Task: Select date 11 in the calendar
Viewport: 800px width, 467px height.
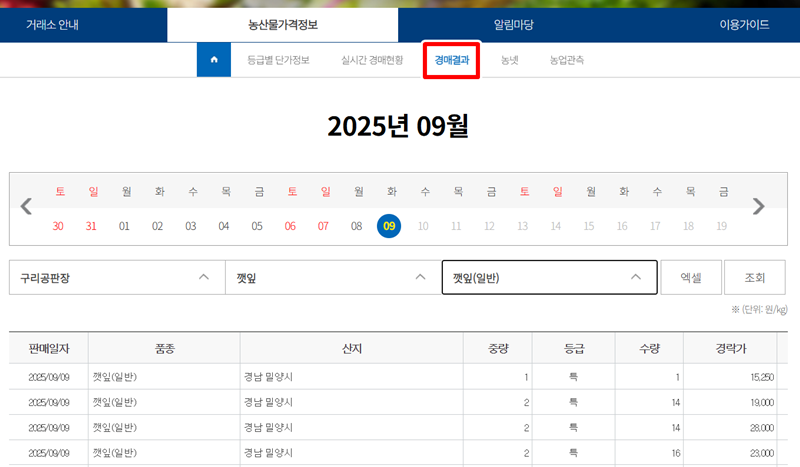Action: [x=456, y=226]
